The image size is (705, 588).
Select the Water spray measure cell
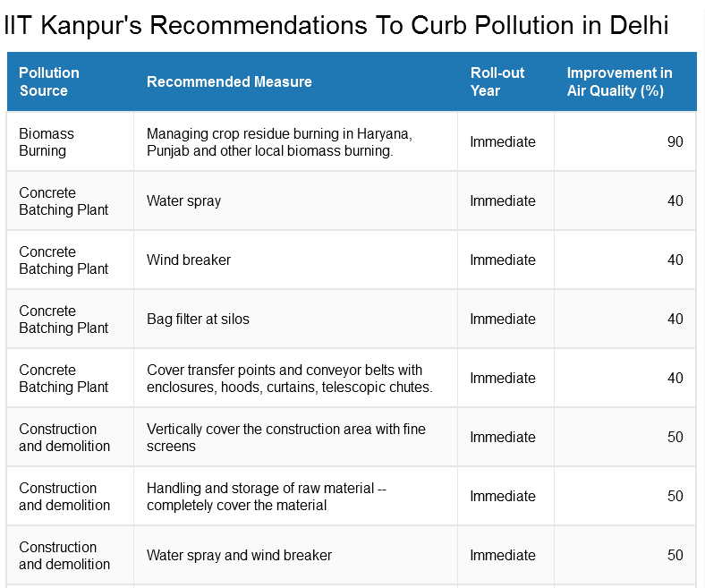295,200
